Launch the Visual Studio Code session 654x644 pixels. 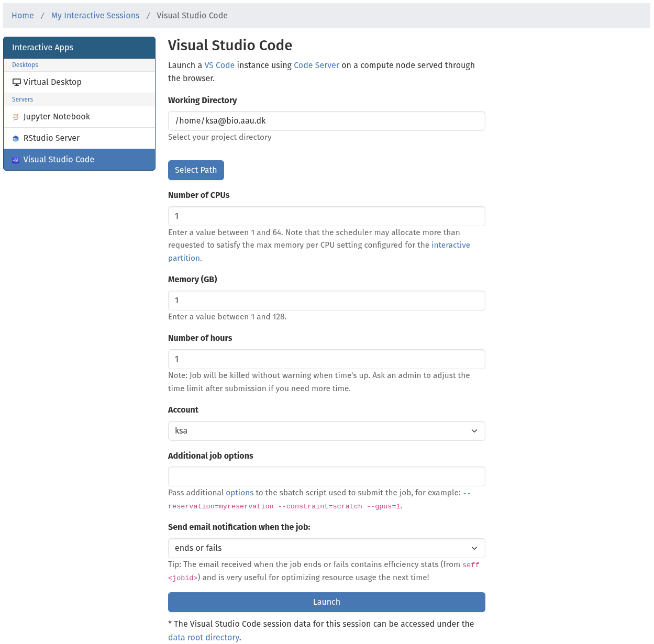pyautogui.click(x=327, y=602)
